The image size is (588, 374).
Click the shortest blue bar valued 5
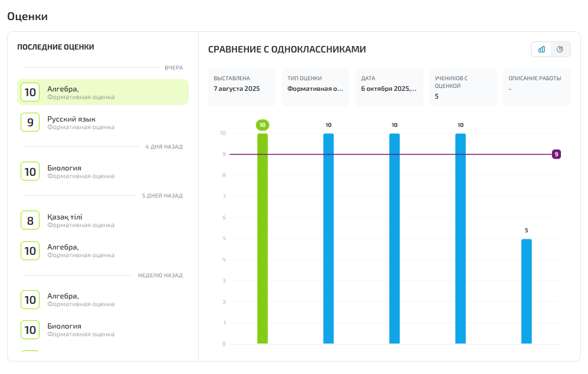click(x=527, y=291)
